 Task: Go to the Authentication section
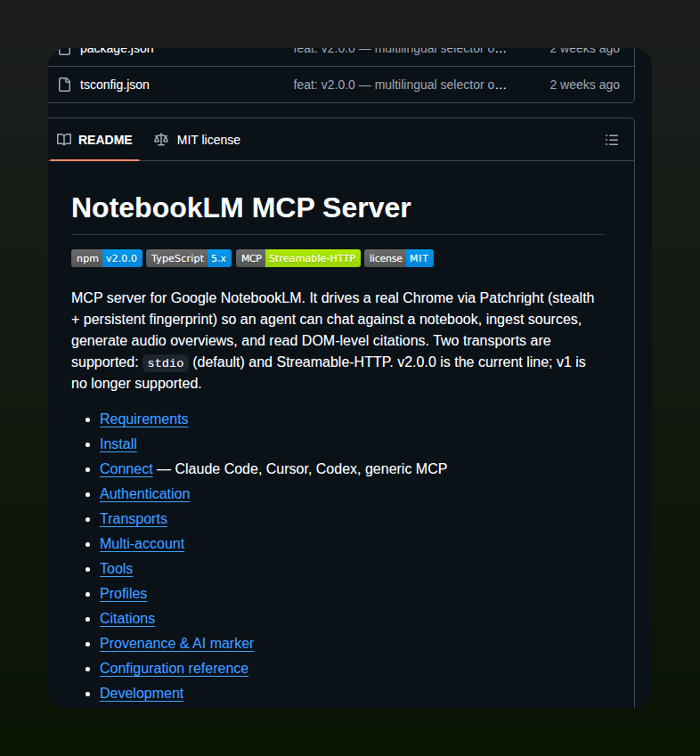[x=144, y=494]
